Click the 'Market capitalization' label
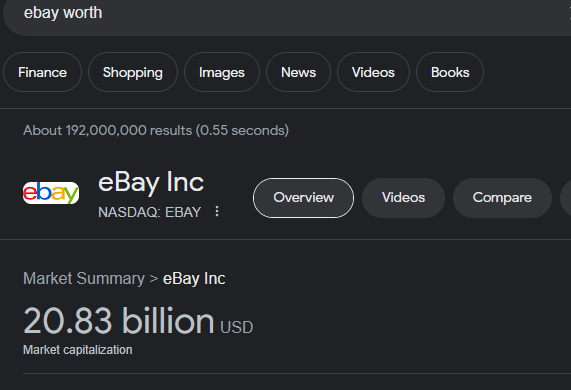The height and width of the screenshot is (390, 571). 78,350
